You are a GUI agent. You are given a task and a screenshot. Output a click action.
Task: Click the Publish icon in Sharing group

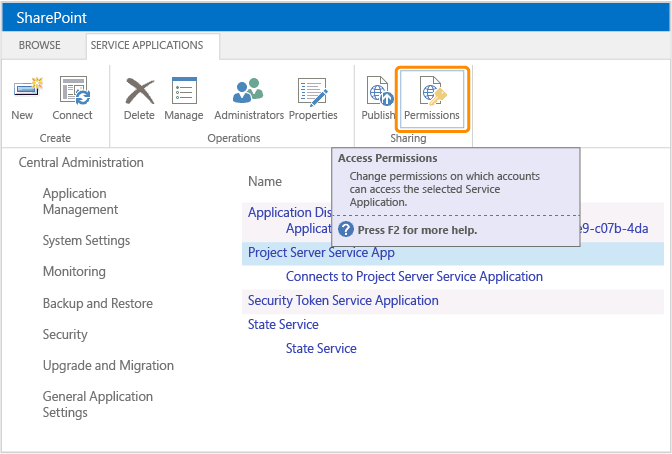point(379,90)
